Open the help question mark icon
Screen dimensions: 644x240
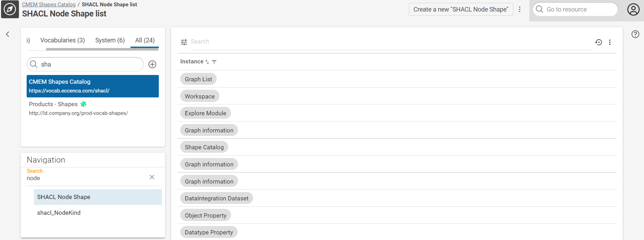pos(635,34)
